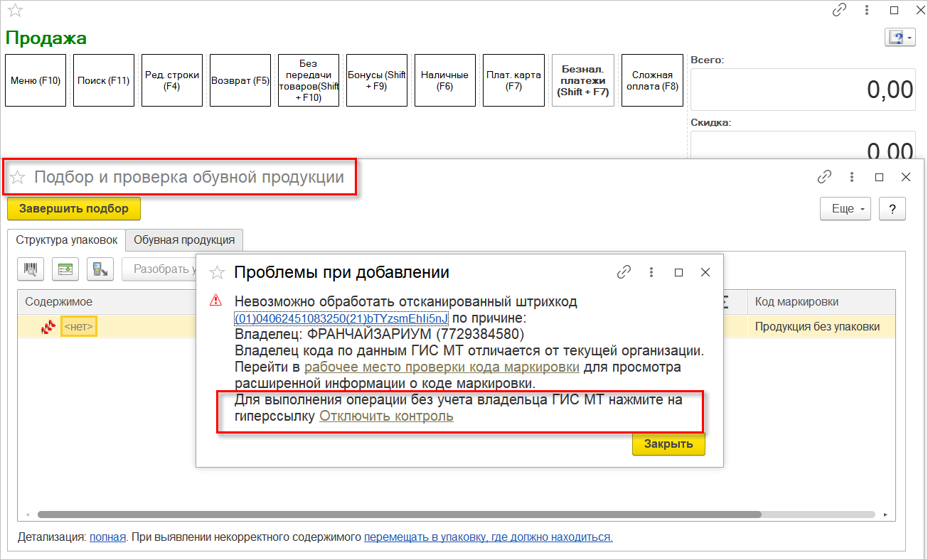The height and width of the screenshot is (560, 928).
Task: Click the Разобрать button in the toolbar
Action: click(x=159, y=269)
